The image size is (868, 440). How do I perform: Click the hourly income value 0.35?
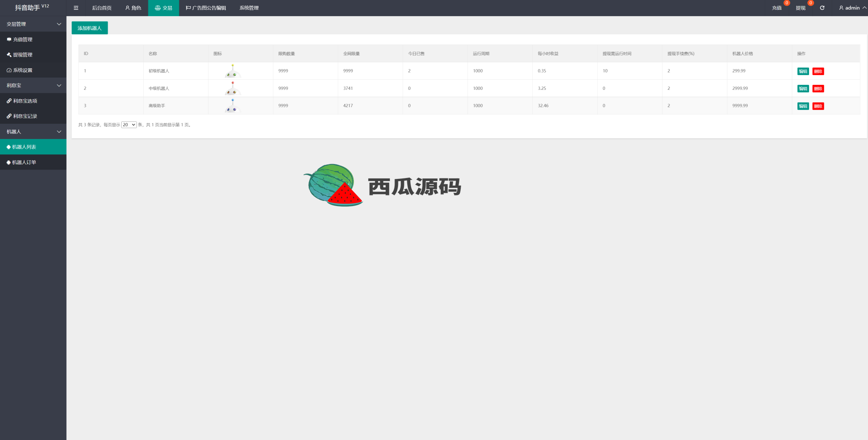pos(542,71)
